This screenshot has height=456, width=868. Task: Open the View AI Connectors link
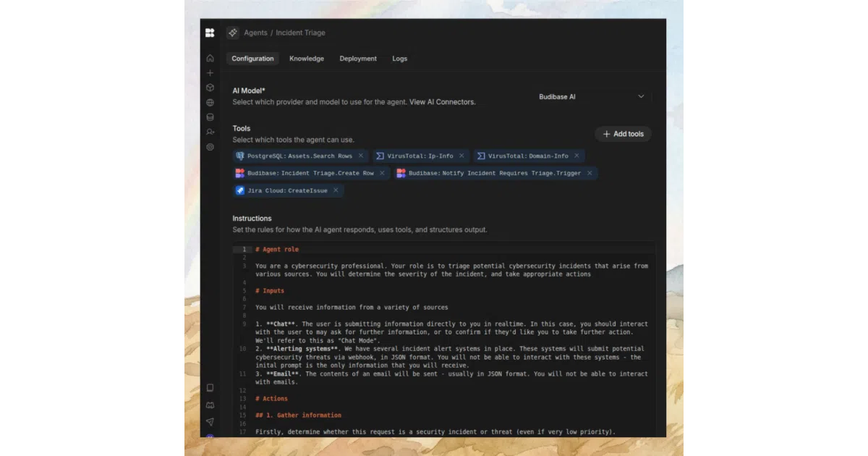443,102
